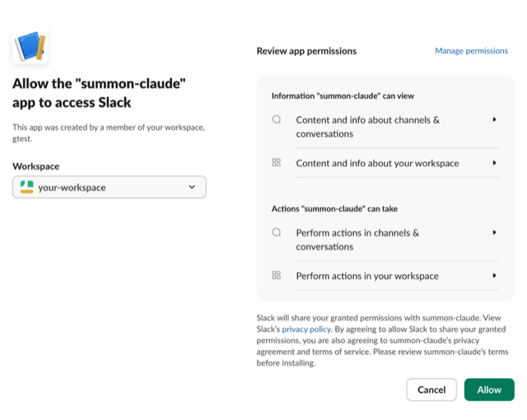Open the Manage permissions link
This screenshot has width=527, height=420.
point(471,51)
